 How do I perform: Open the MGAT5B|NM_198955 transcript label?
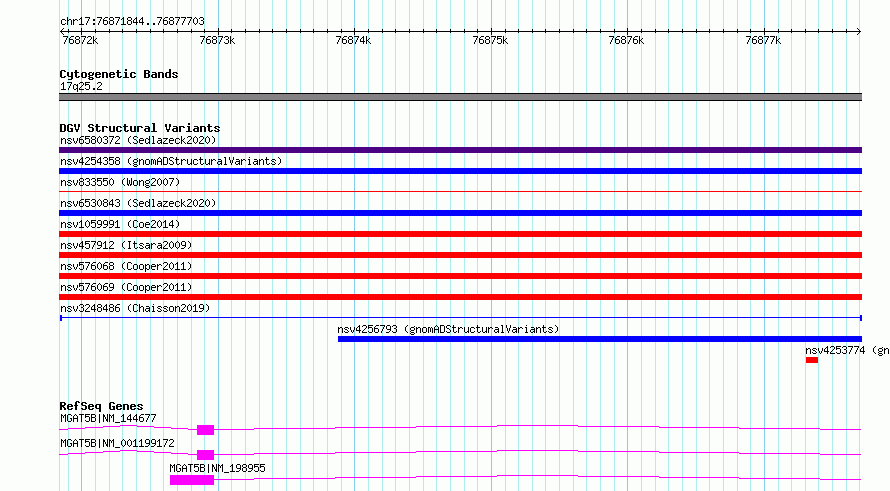(217, 468)
